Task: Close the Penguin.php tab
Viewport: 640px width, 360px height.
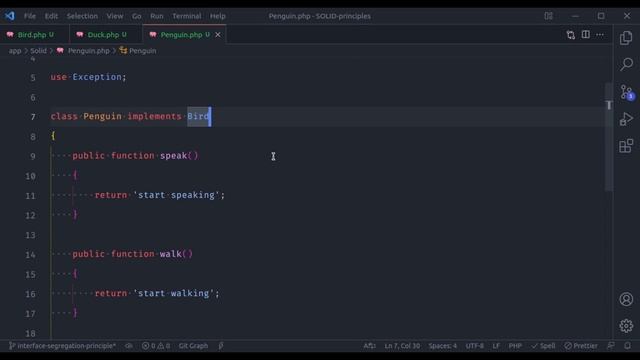Action: [x=218, y=35]
